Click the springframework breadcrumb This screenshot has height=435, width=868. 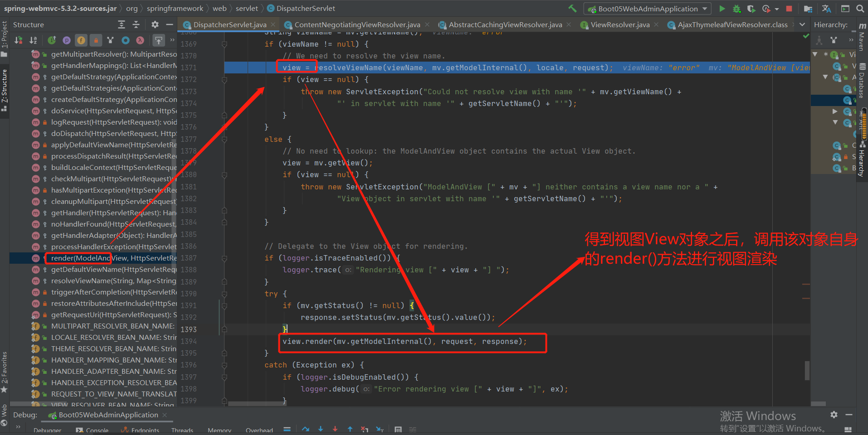tap(175, 8)
